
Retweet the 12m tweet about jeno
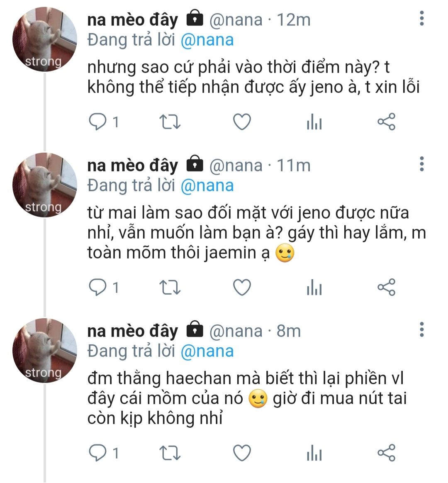170,122
